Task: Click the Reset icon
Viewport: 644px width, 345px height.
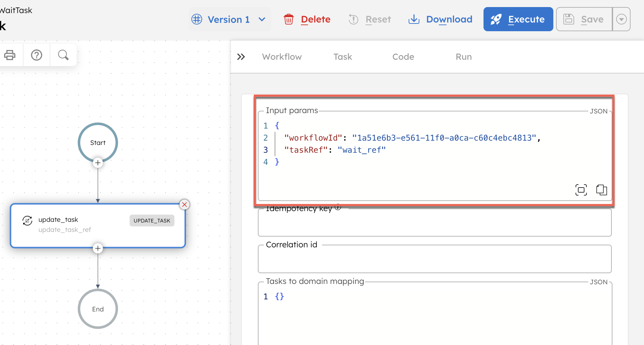Action: point(353,19)
